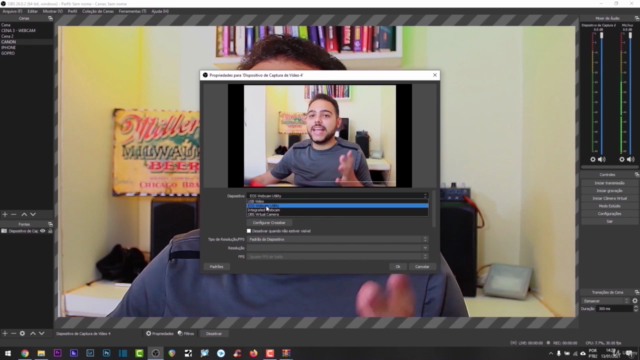Expand the Resolução dropdown
This screenshot has width=640, height=360.
pyautogui.click(x=338, y=248)
